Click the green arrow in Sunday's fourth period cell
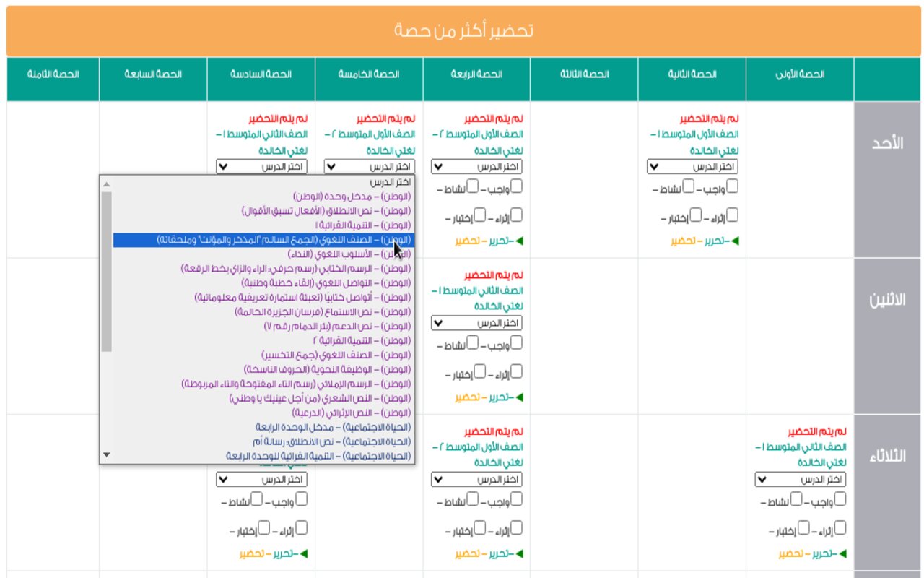This screenshot has height=578, width=924. point(520,241)
